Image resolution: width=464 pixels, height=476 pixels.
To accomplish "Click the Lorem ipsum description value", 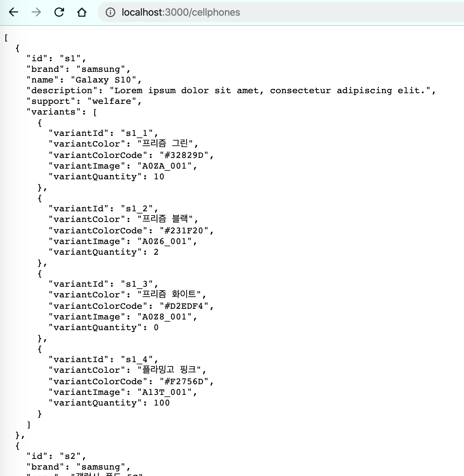I will coord(270,90).
